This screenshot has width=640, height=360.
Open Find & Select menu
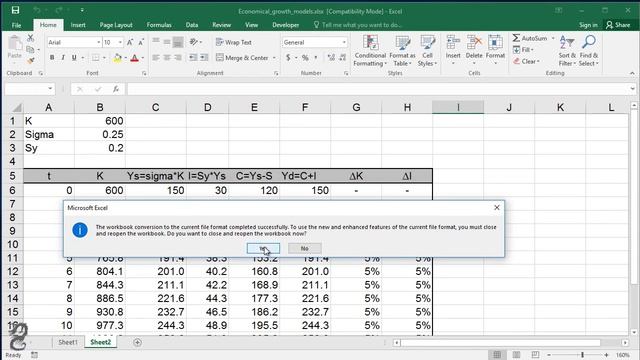[x=589, y=51]
